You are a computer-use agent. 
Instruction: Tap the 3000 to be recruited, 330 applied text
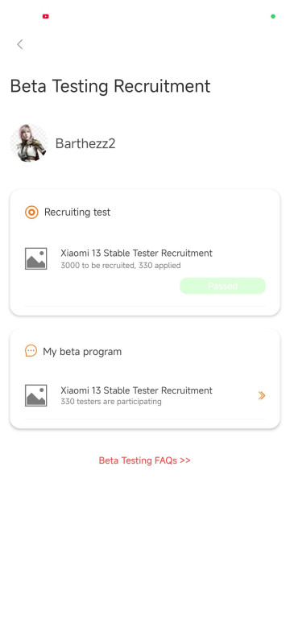pyautogui.click(x=121, y=266)
